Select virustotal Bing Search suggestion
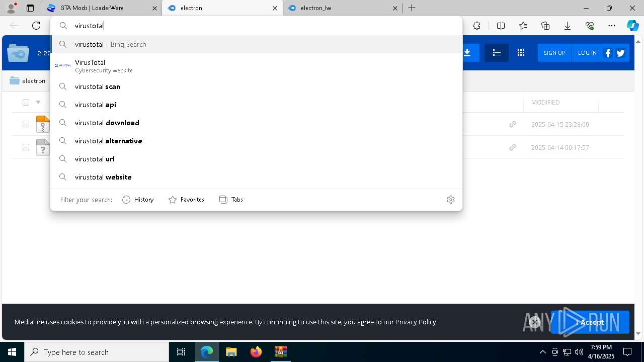The width and height of the screenshot is (644, 362). 257,44
